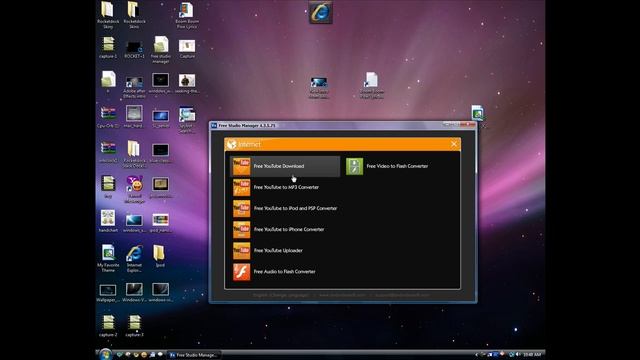Select the Boom Boom Pow Lyrics desktop file
Image resolution: width=640 pixels, height=360 pixels.
[x=187, y=16]
